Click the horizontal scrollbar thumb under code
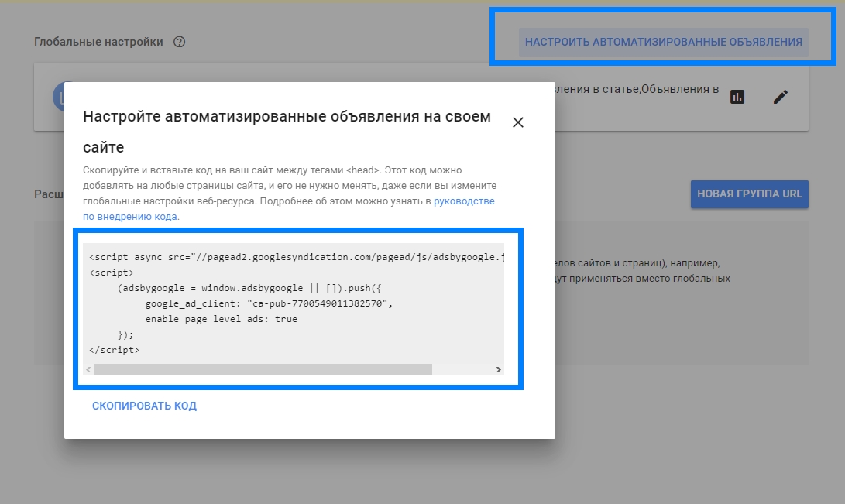The image size is (845, 504). coord(263,369)
